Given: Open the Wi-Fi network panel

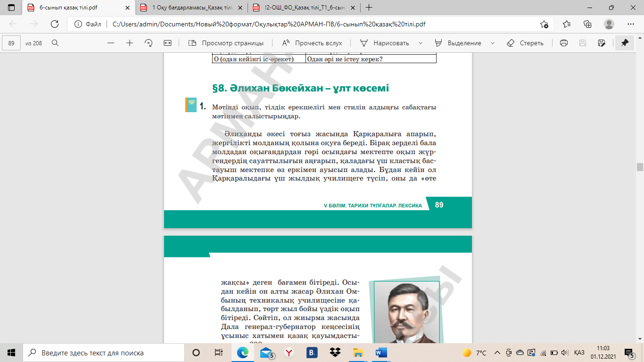Looking at the screenshot, I should (x=543, y=353).
